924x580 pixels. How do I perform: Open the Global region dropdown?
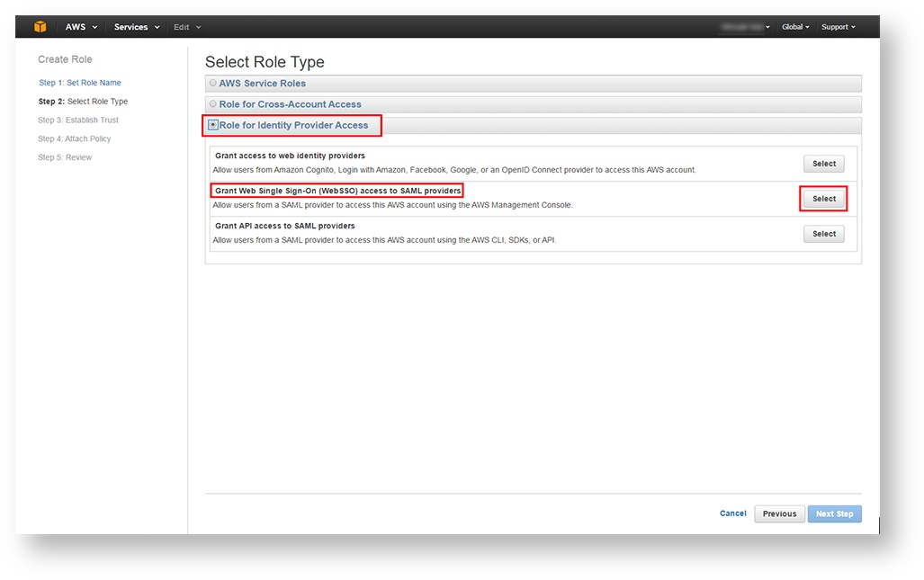click(795, 27)
